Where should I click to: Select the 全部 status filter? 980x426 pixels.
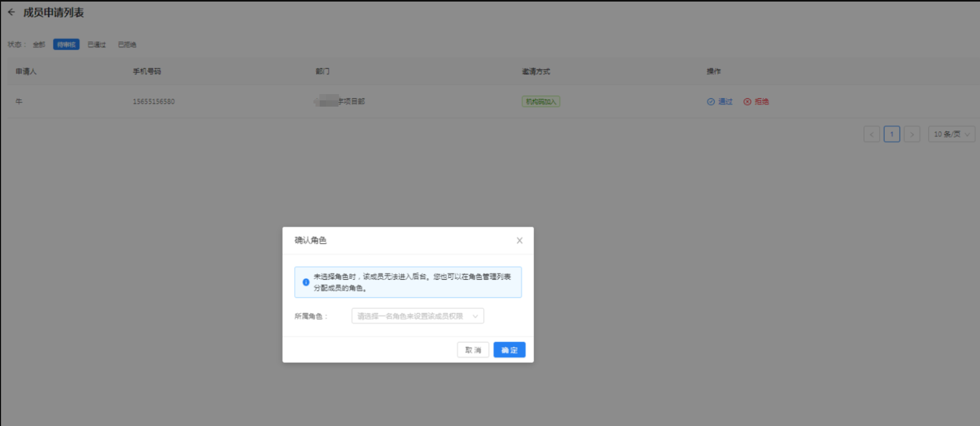(x=39, y=44)
